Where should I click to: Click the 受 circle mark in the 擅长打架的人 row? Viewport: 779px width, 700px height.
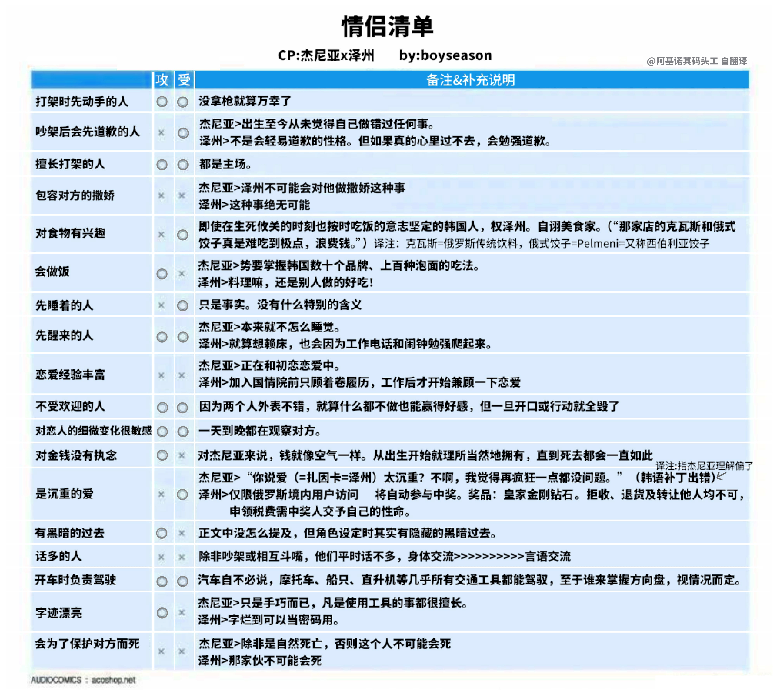pyautogui.click(x=183, y=165)
